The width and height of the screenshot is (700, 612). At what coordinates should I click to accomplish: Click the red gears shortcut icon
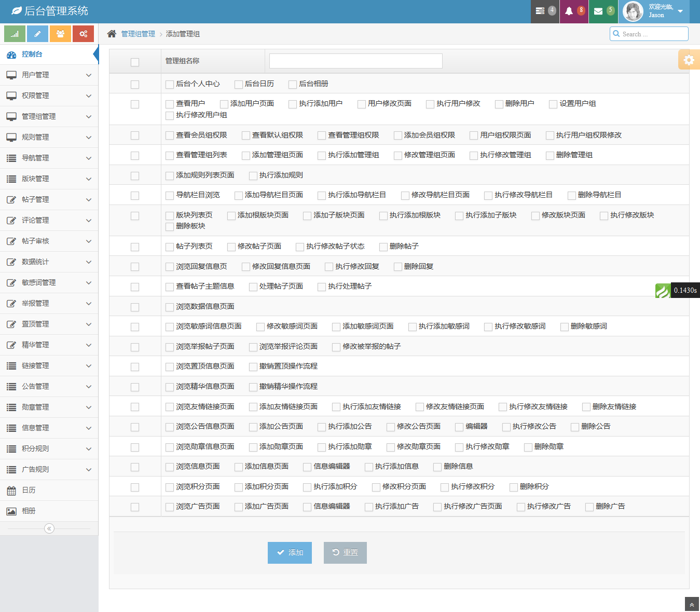pos(83,34)
